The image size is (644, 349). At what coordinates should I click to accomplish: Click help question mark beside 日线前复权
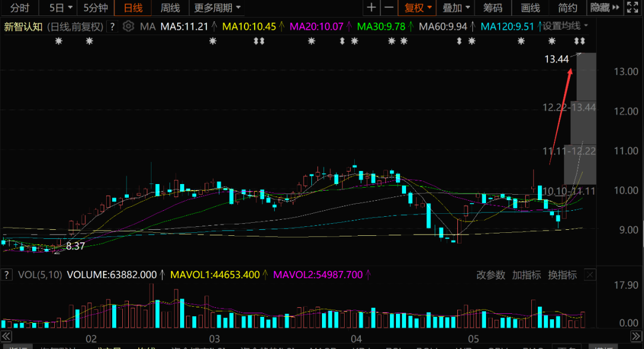coord(112,27)
